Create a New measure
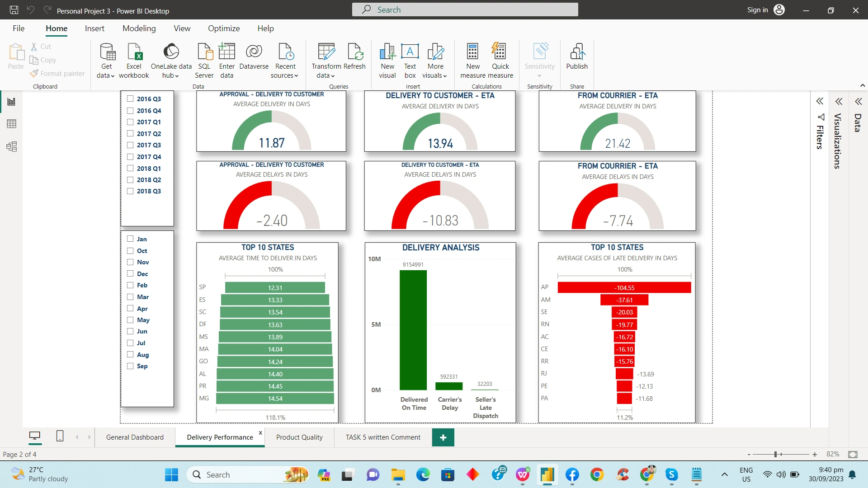This screenshot has width=868, height=488. click(472, 60)
